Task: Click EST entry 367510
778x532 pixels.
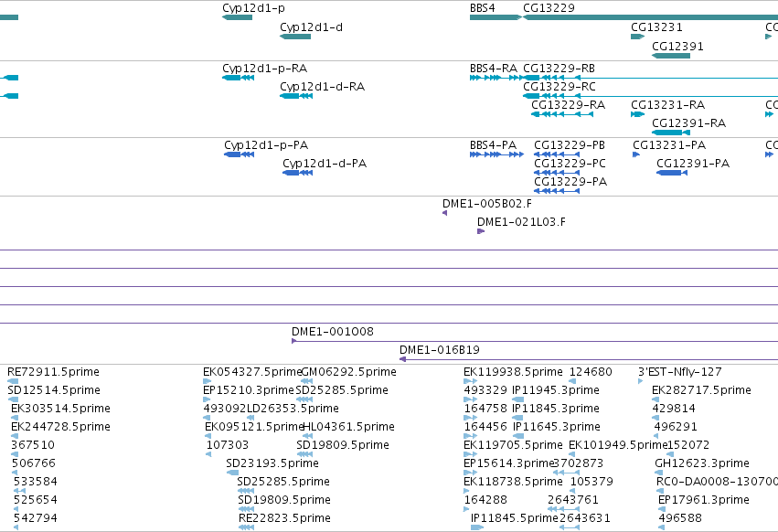Action: pos(15,454)
